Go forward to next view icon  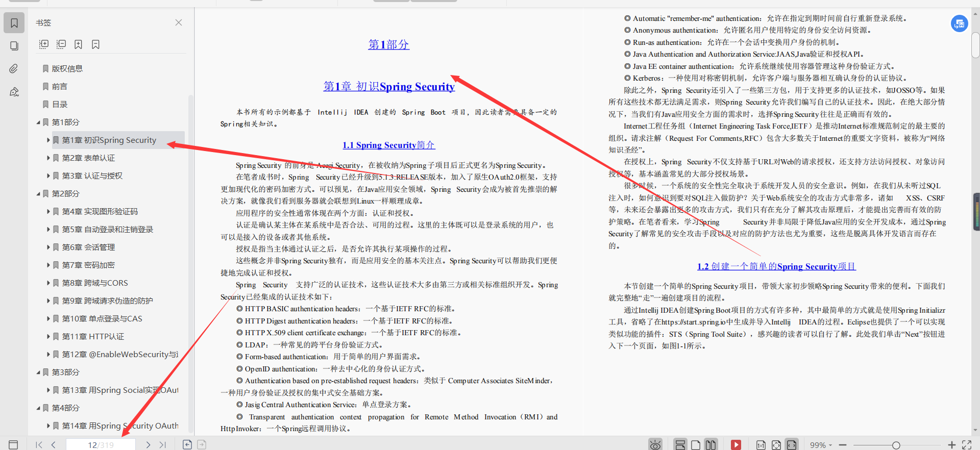tap(202, 444)
